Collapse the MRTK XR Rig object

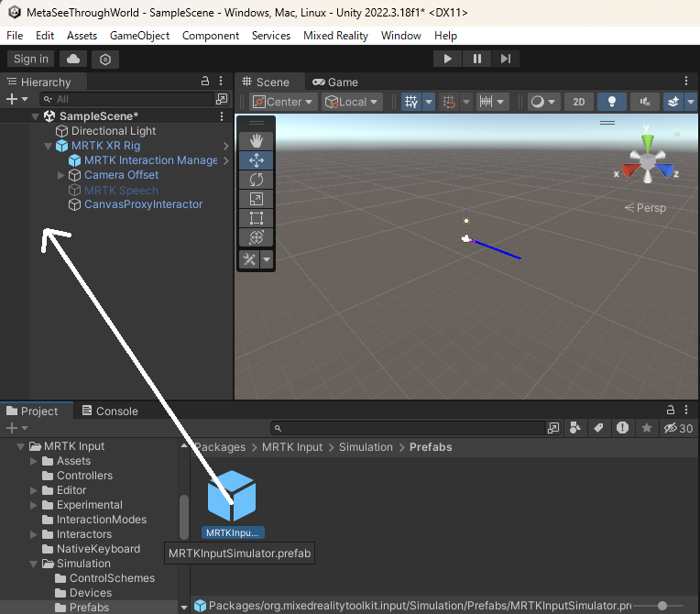pyautogui.click(x=49, y=146)
